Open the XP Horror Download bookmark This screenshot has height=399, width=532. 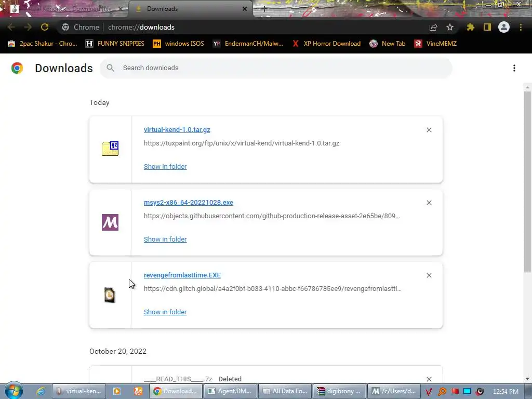(x=326, y=44)
